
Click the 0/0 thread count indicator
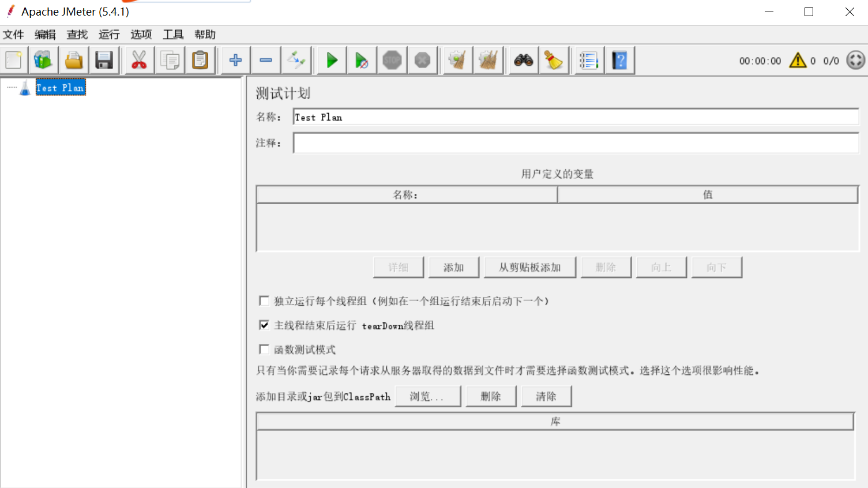coord(831,61)
